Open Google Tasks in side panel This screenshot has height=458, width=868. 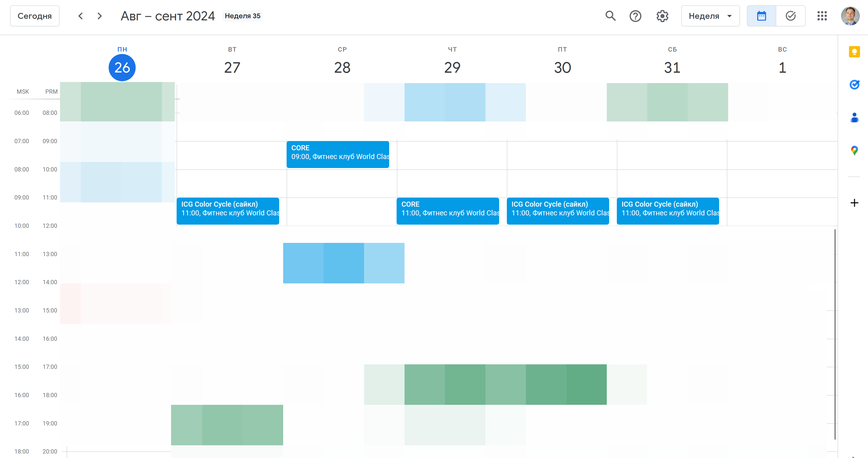point(854,84)
